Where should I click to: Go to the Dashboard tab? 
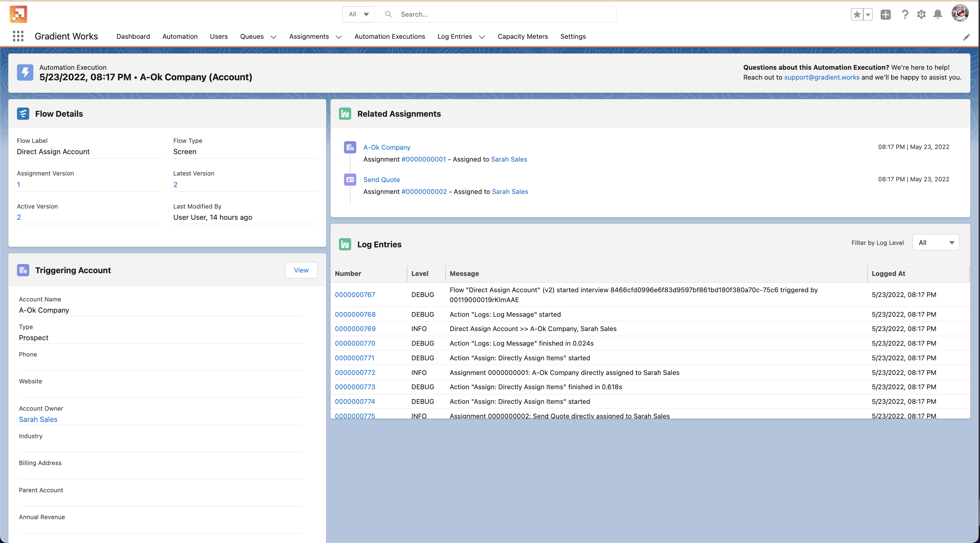[133, 36]
